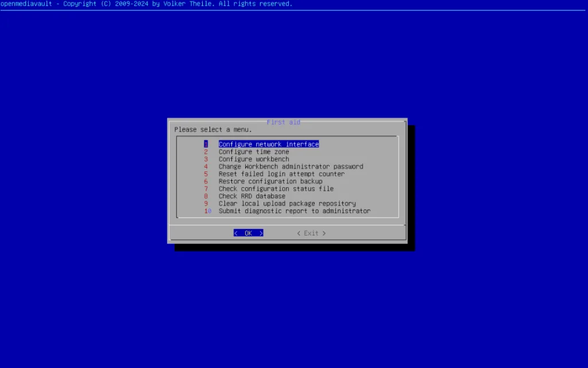Screen dimensions: 588x368
Task: Click the Exit button
Action: [x=311, y=233]
